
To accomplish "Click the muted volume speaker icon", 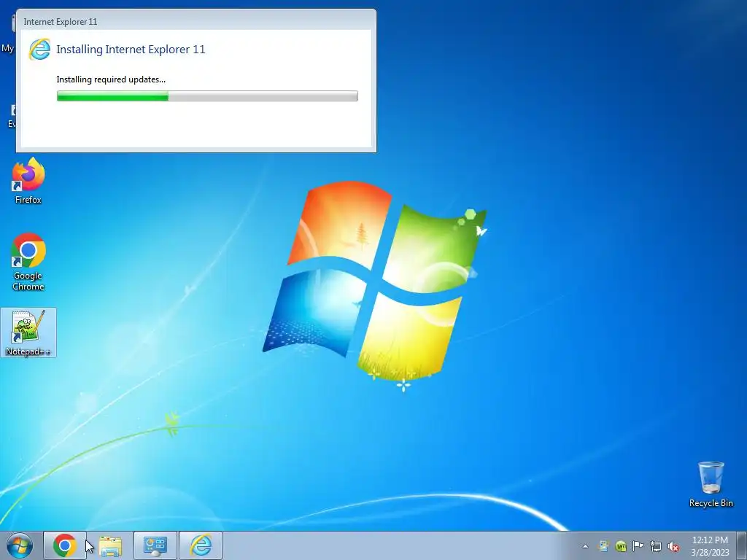I will tap(673, 546).
